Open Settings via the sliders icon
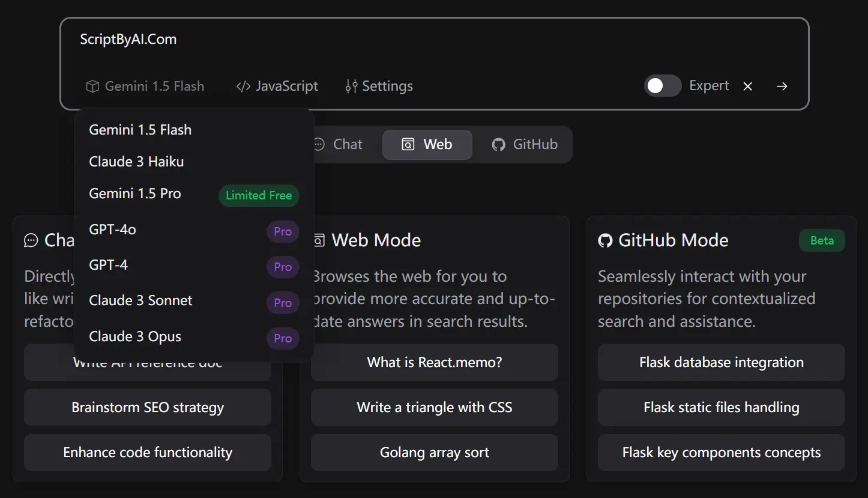This screenshot has height=498, width=868. (x=352, y=86)
